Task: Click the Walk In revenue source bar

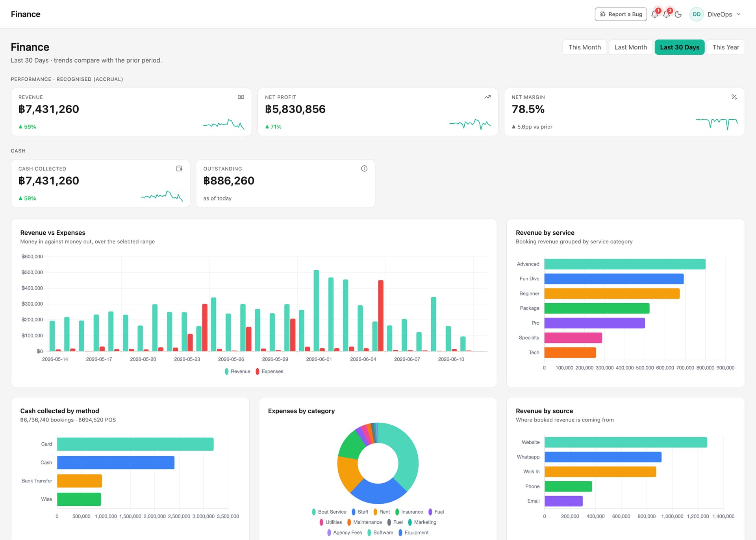Action: pos(600,472)
